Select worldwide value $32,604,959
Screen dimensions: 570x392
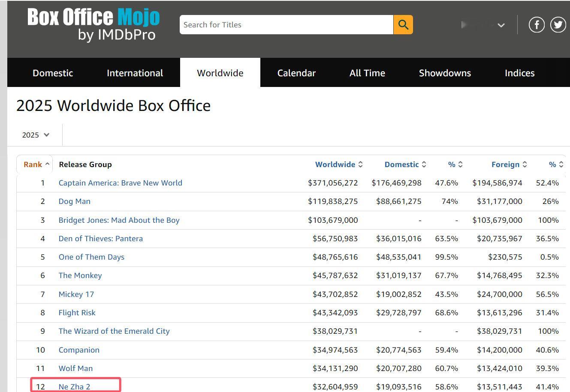335,387
